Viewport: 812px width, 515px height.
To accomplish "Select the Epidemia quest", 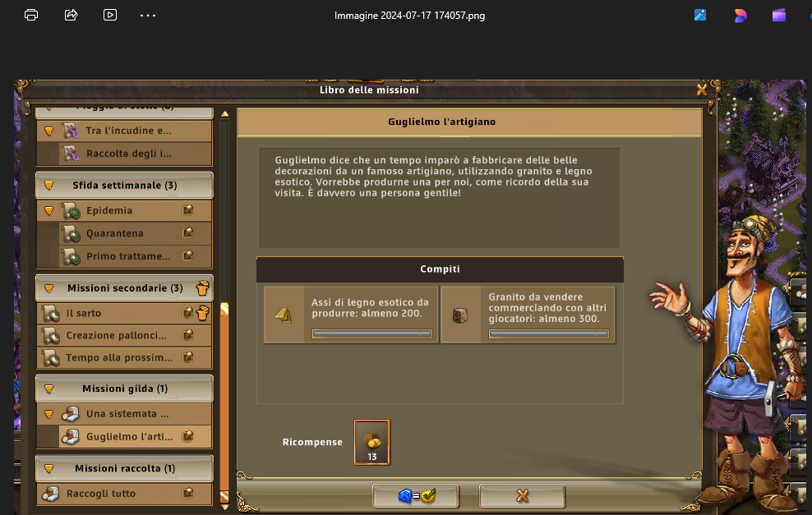I will [x=124, y=210].
